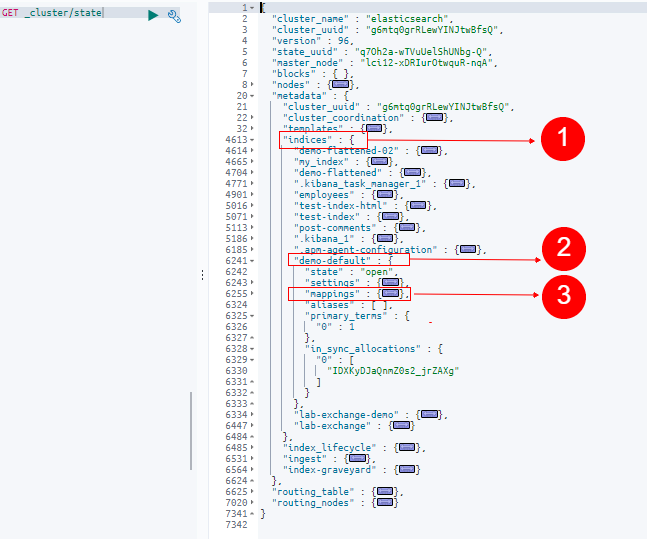647x539 pixels.
Task: Click "IDXKyDJaQnmZ0s2_jrZAXg" allocation ID
Action: tap(393, 371)
